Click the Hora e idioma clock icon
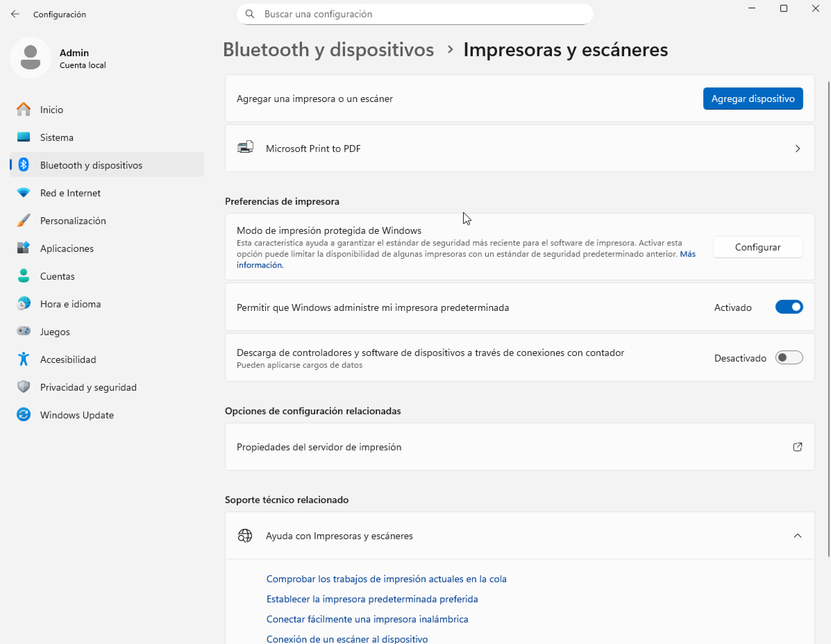 (24, 304)
